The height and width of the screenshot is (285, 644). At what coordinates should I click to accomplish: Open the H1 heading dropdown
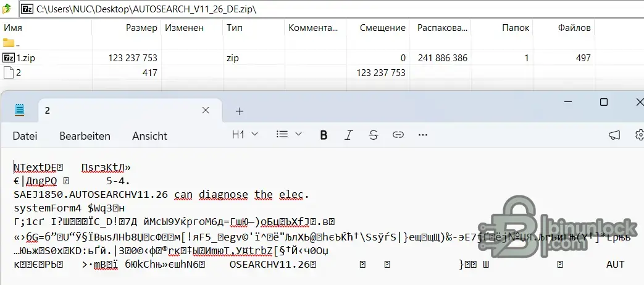point(245,135)
